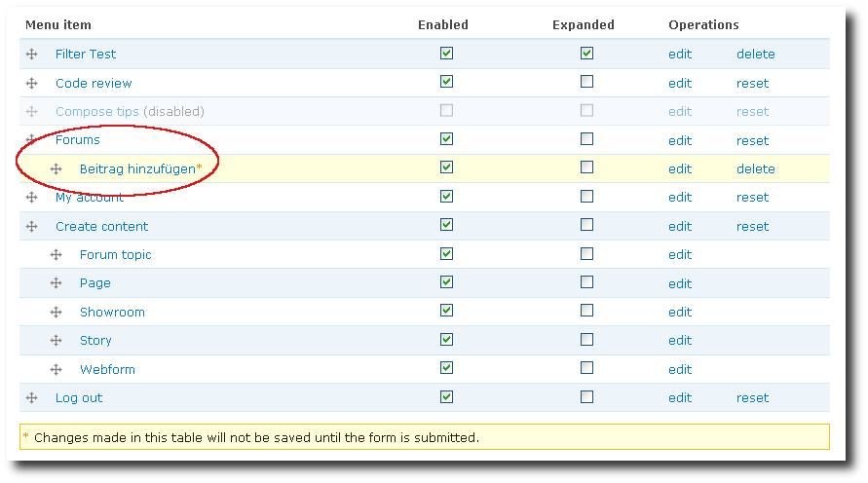
Task: Open the Forums menu item link
Action: [x=78, y=140]
